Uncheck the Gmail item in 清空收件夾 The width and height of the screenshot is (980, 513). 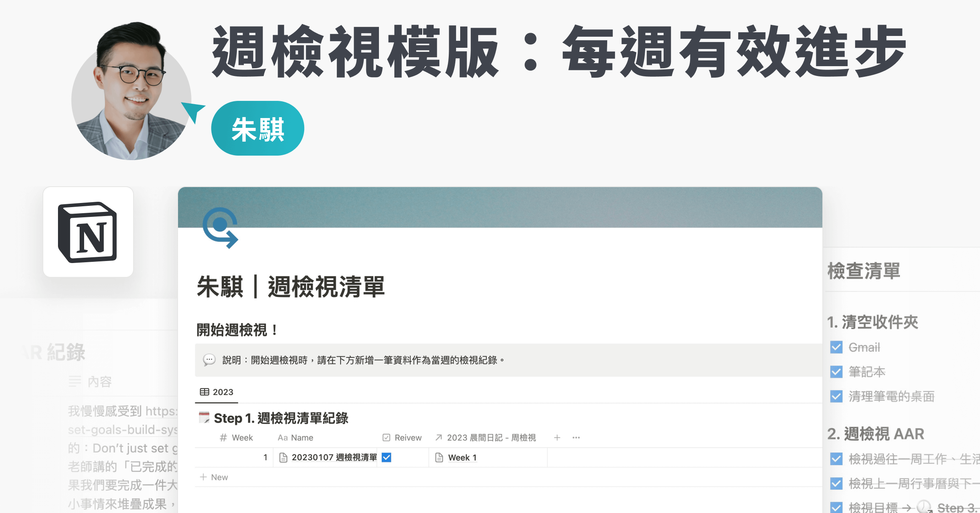tap(835, 348)
